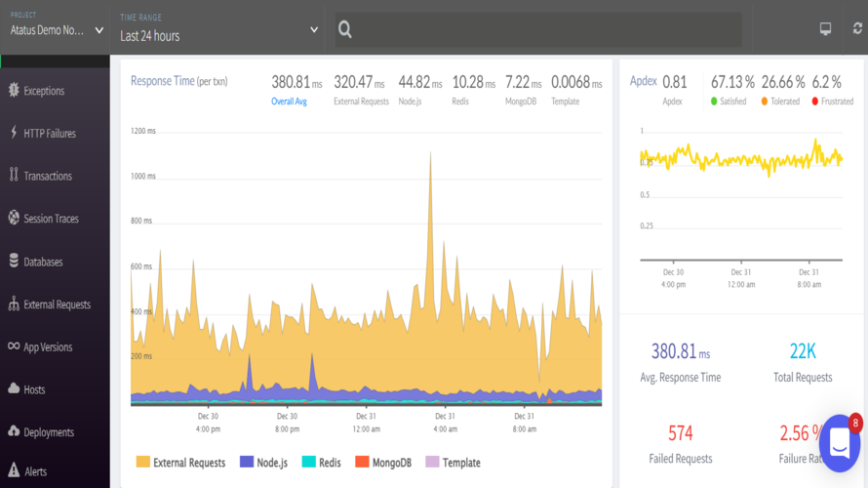868x488 pixels.
Task: Open the chat support bubble
Action: tap(840, 443)
